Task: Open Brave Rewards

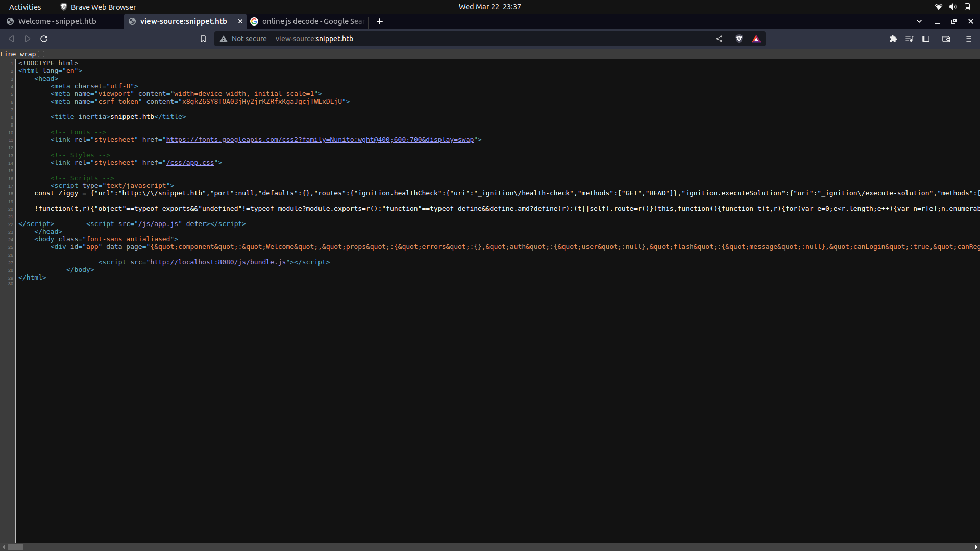Action: pyautogui.click(x=756, y=38)
